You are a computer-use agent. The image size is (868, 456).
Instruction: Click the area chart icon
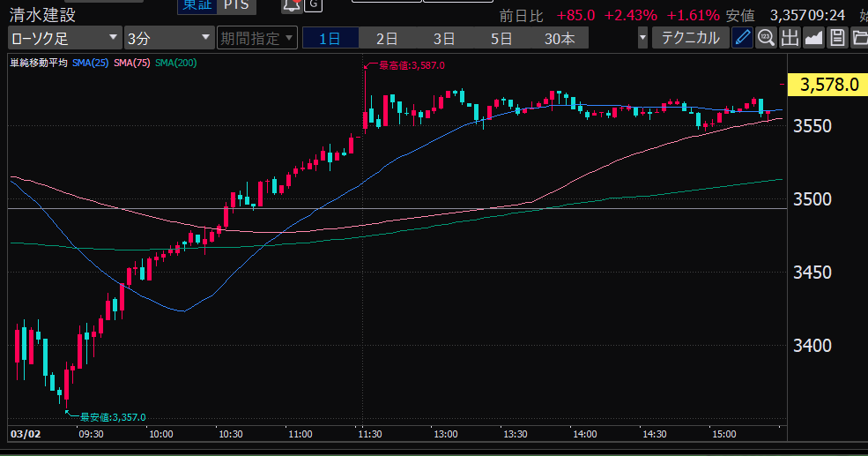(813, 38)
